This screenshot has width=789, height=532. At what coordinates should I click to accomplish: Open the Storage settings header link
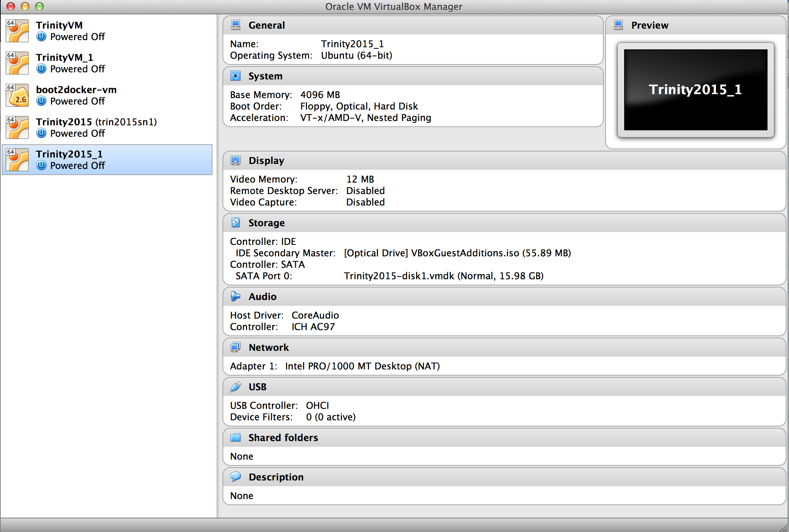[x=267, y=223]
